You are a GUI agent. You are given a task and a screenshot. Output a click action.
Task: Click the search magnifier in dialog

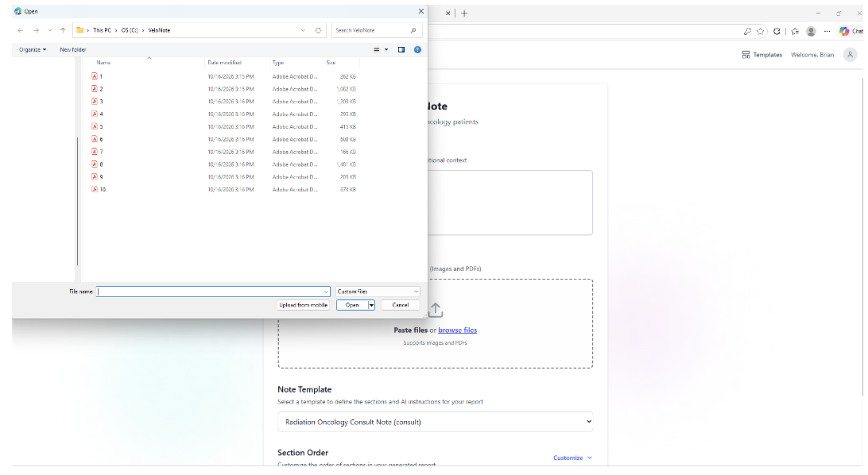413,30
